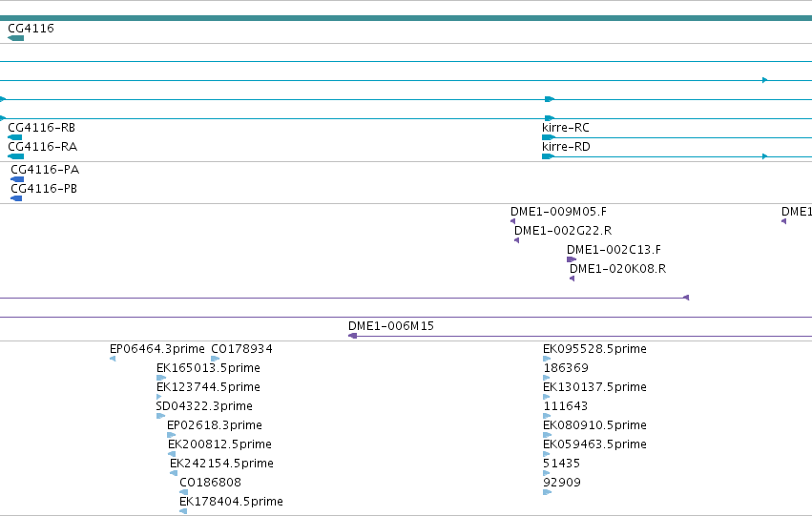
Task: Click the DME1-020K08.R marker arrow
Action: [573, 279]
